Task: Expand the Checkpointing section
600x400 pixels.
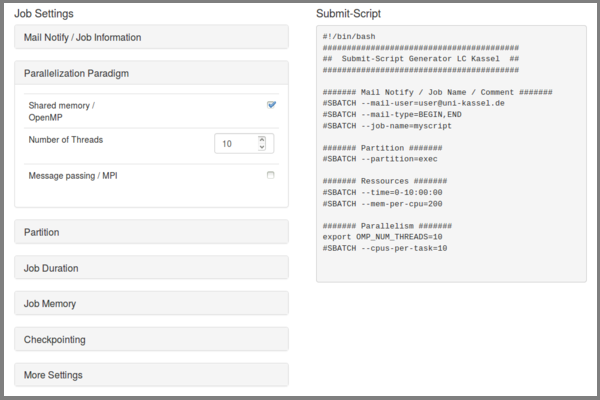Action: pos(54,340)
